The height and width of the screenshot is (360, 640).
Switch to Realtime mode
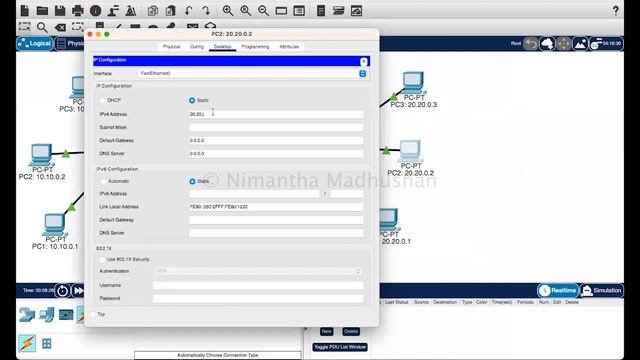[558, 291]
